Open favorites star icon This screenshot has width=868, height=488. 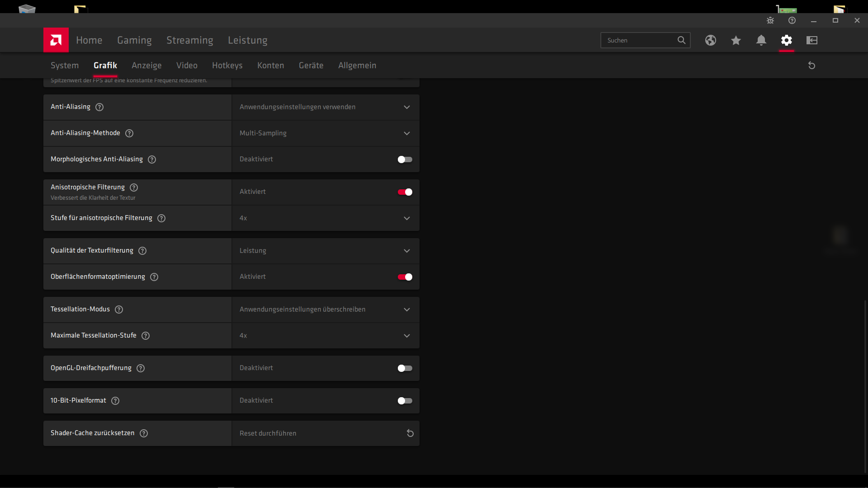[x=736, y=40]
